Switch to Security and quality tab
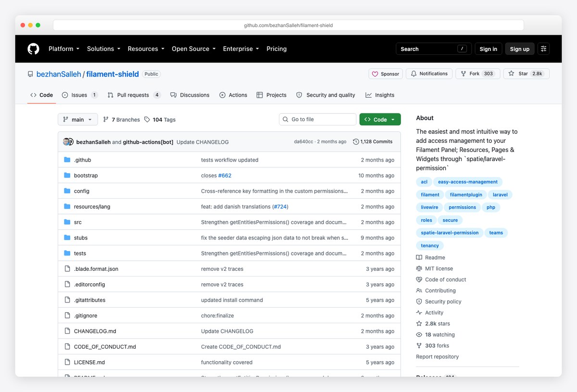 pyautogui.click(x=326, y=95)
